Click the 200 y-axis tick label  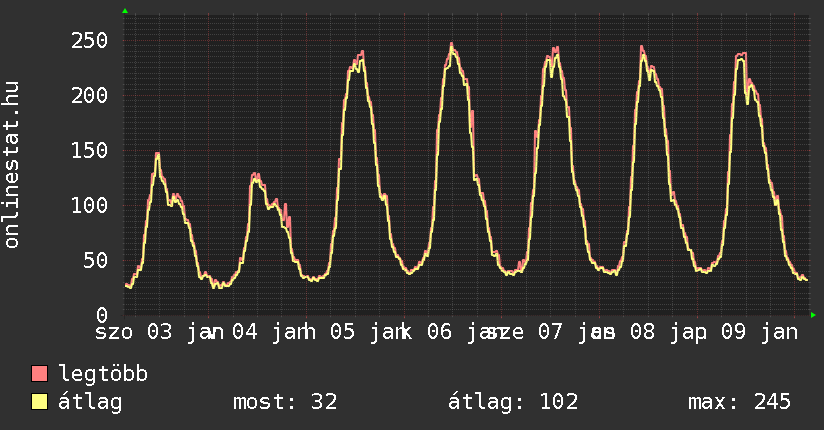89,95
